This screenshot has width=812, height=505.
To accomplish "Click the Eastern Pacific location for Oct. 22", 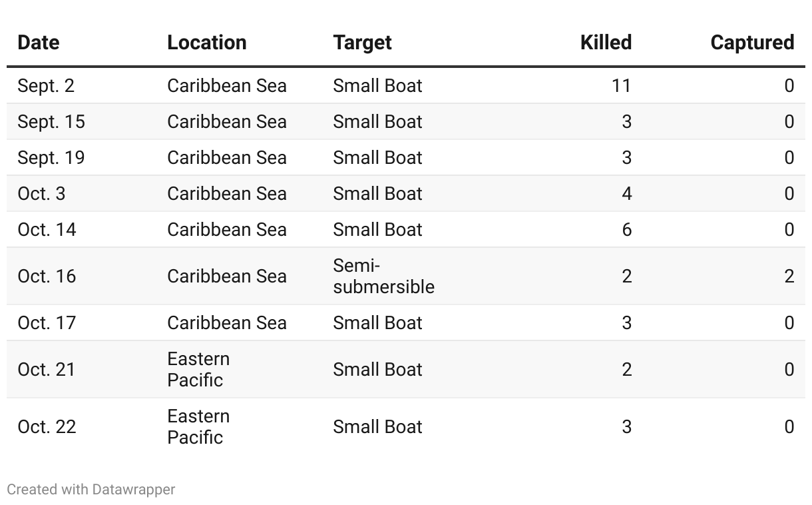I will (198, 427).
